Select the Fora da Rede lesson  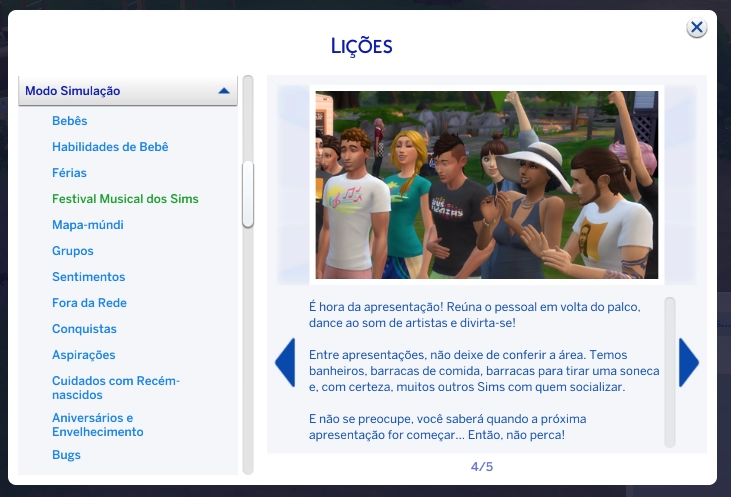click(89, 303)
